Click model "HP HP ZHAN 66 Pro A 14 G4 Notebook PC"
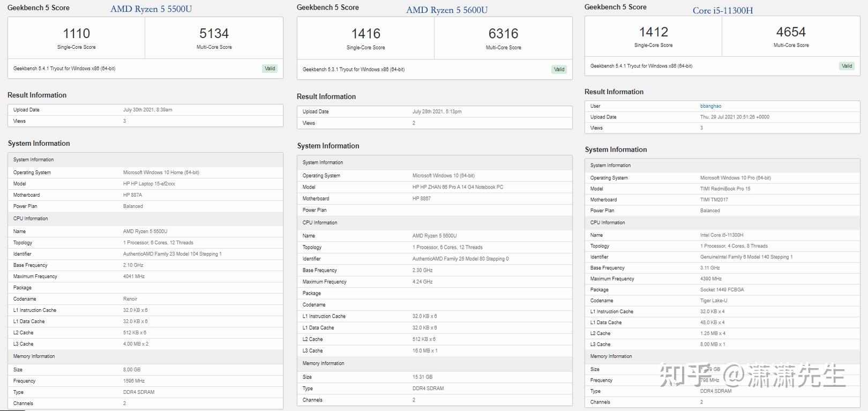The image size is (868, 411). click(458, 187)
